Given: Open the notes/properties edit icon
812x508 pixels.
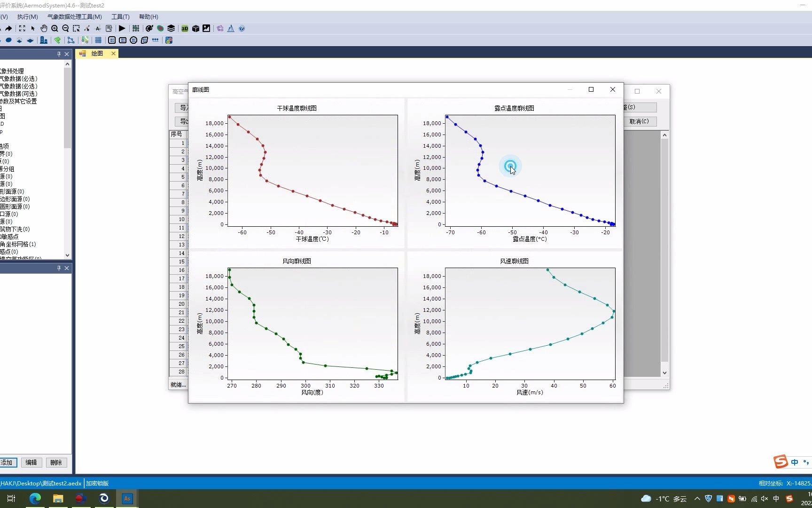Looking at the screenshot, I should tap(109, 29).
